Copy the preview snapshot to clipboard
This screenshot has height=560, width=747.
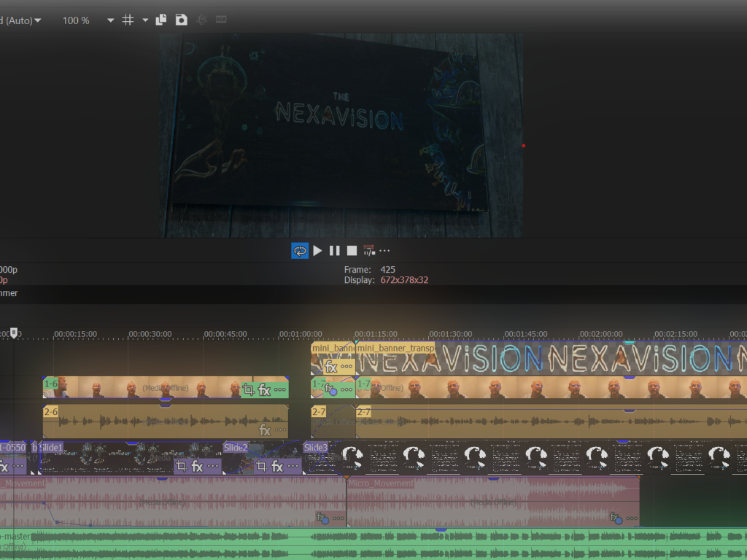tap(160, 20)
